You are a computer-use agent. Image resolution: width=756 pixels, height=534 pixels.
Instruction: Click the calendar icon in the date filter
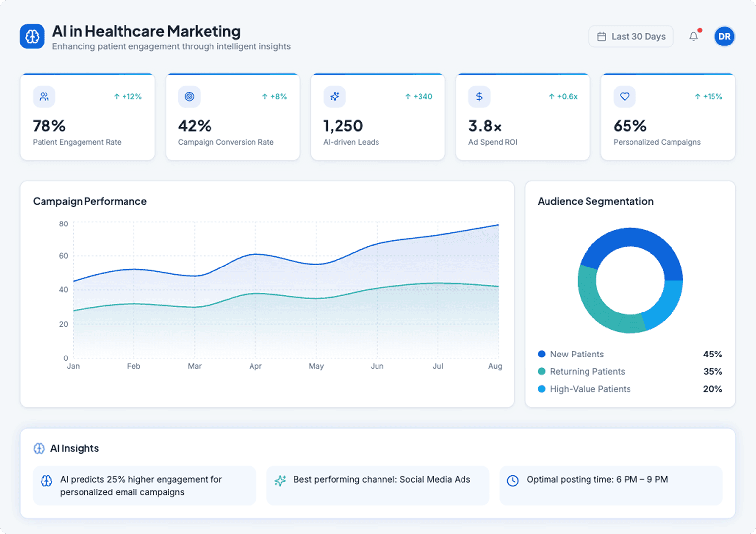pyautogui.click(x=602, y=36)
